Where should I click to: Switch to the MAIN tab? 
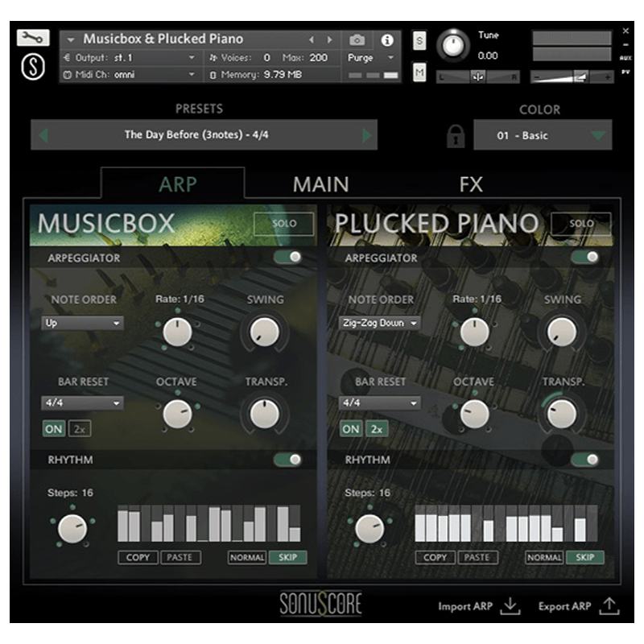[x=320, y=184]
